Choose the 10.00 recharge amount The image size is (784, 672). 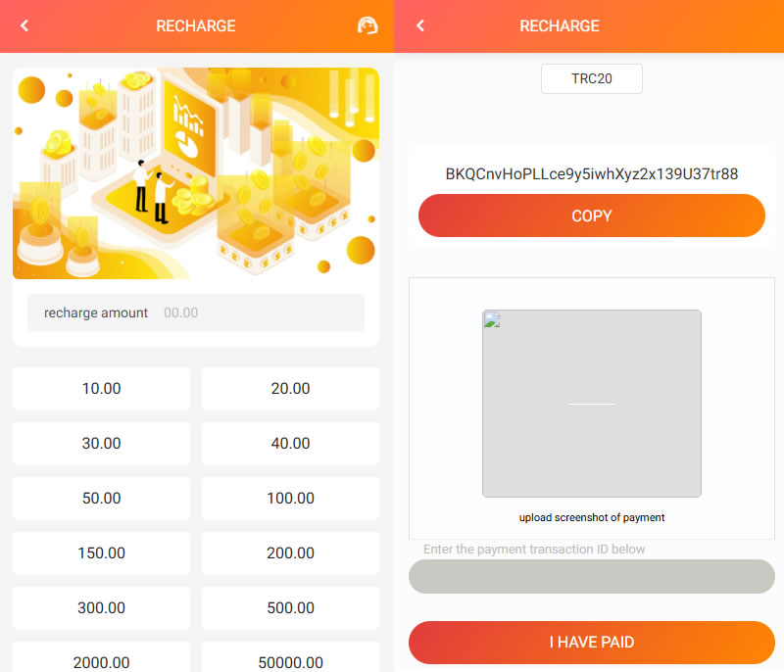coord(101,389)
